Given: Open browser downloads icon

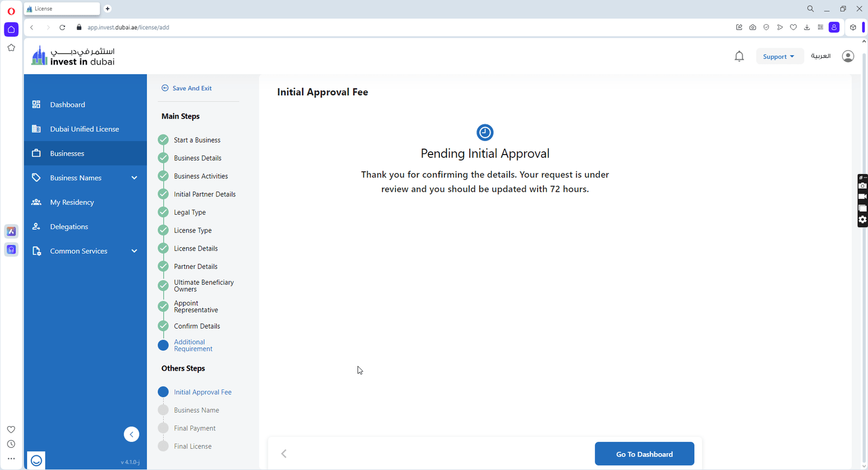Looking at the screenshot, I should [x=807, y=28].
